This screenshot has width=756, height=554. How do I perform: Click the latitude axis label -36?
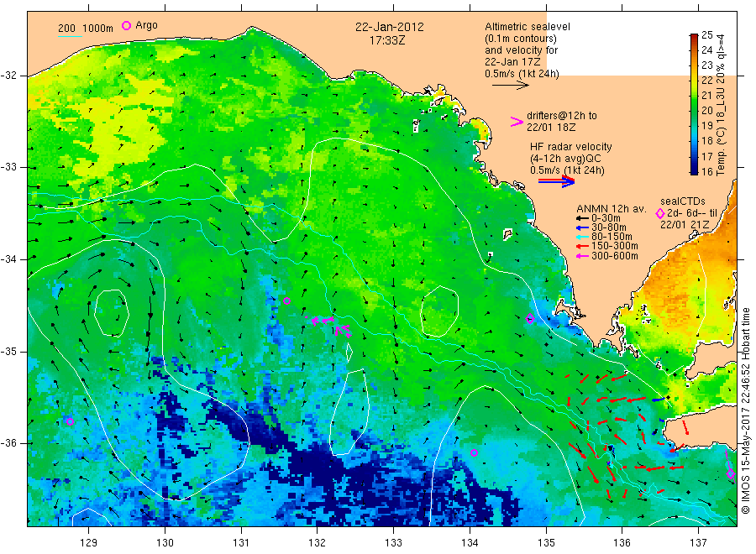point(9,442)
